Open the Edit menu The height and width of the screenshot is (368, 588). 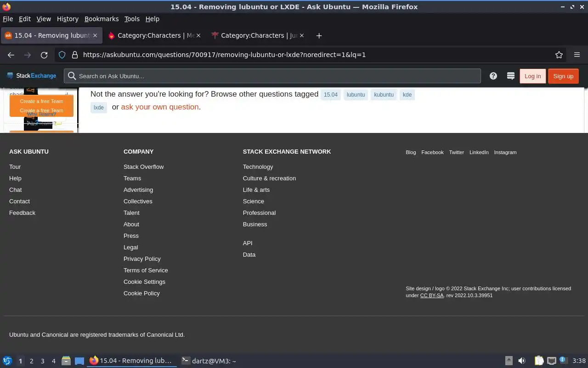[x=25, y=19]
